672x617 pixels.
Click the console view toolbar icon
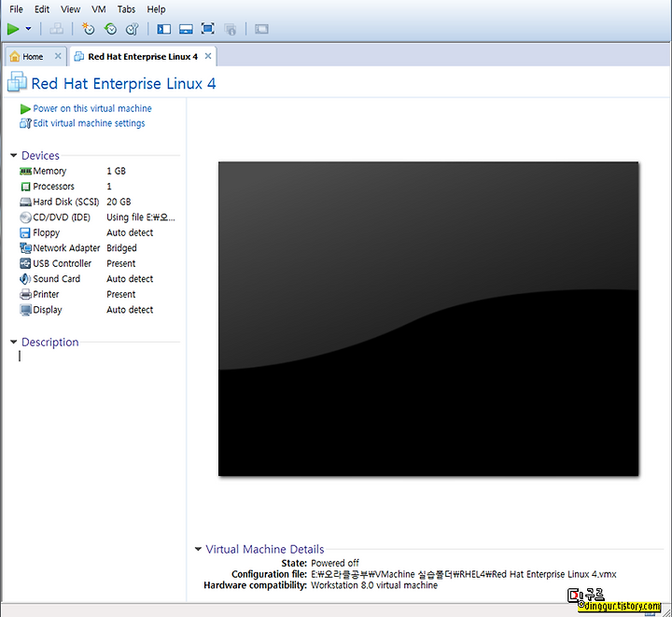(261, 29)
